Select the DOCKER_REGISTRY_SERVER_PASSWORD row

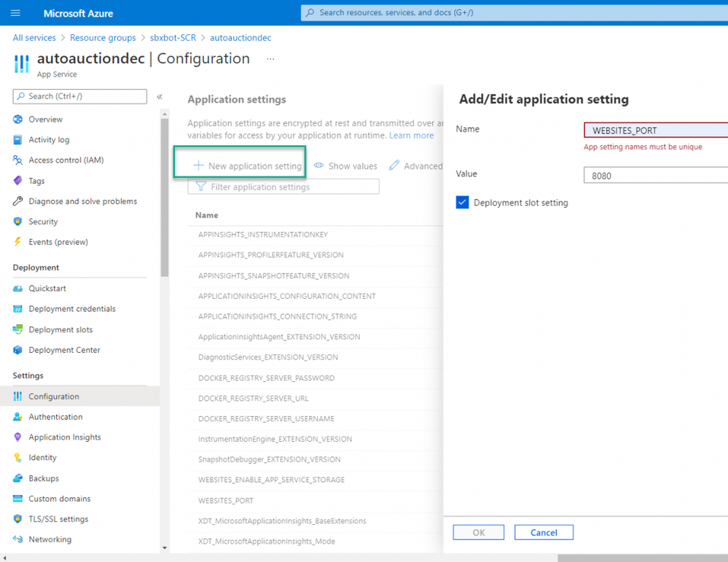point(316,378)
